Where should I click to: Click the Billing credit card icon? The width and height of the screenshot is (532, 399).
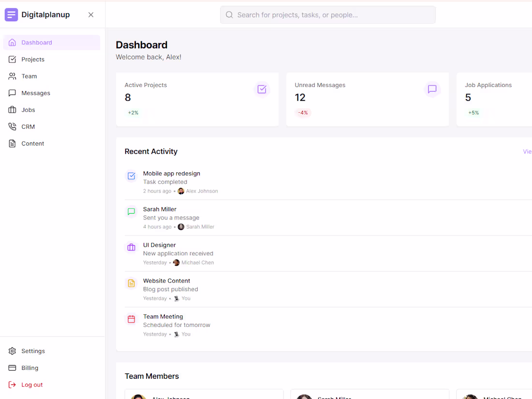(x=12, y=368)
